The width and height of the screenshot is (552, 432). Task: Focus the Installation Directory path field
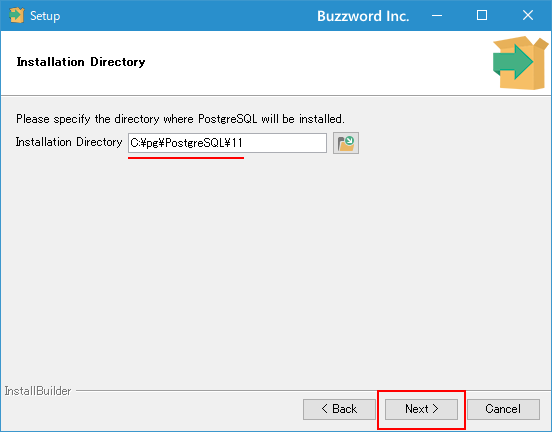[227, 143]
